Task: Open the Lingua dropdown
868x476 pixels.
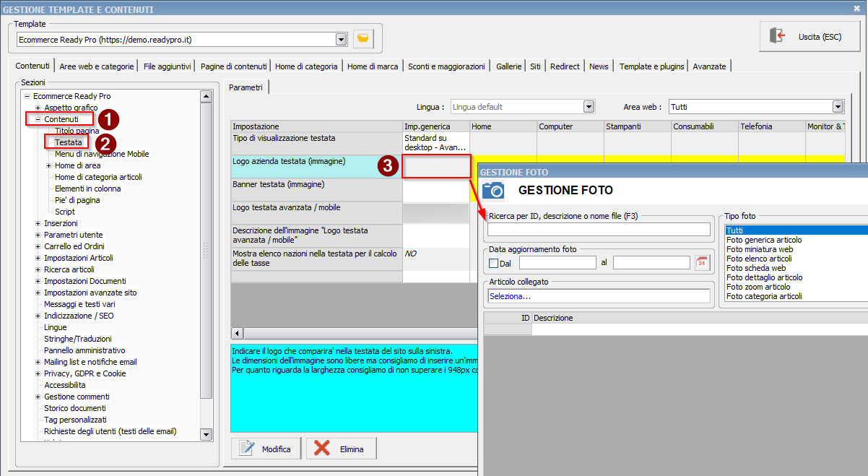Action: pos(589,107)
